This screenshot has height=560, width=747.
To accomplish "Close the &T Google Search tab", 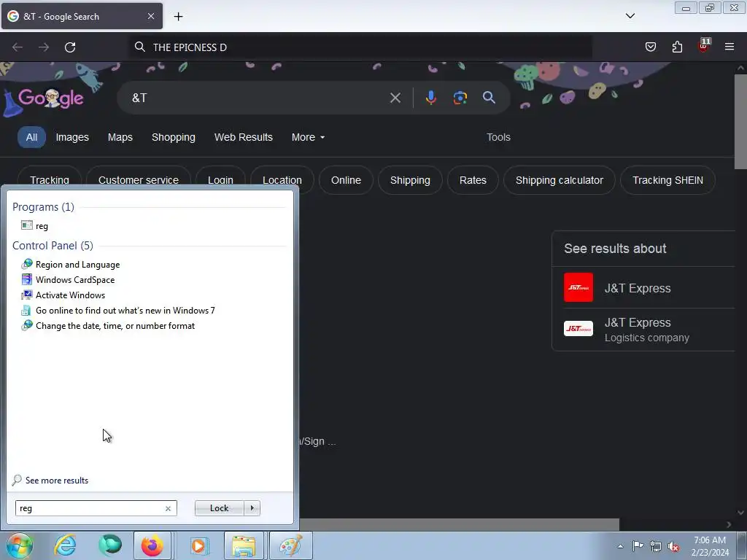I will click(150, 16).
